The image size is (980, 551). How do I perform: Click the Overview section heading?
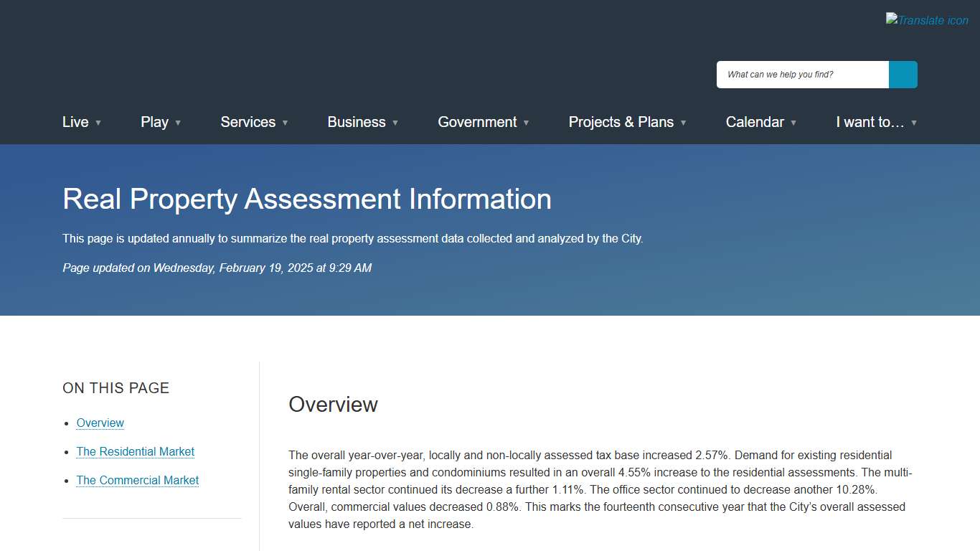(333, 404)
